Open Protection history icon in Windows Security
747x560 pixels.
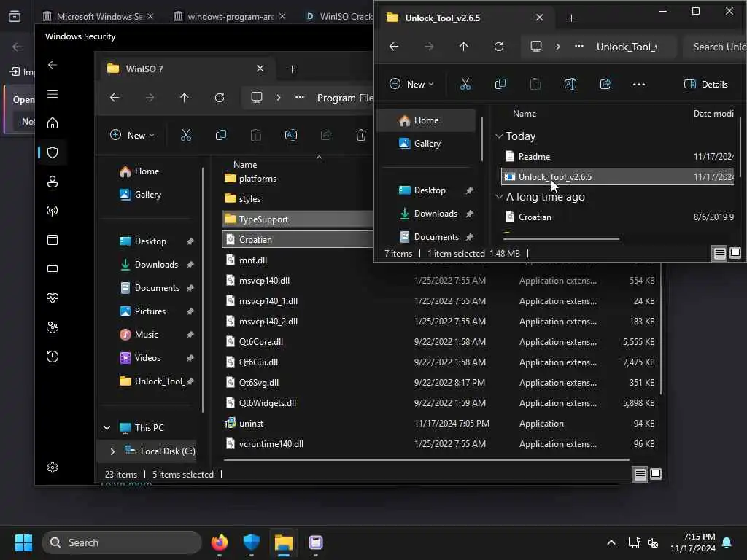53,357
